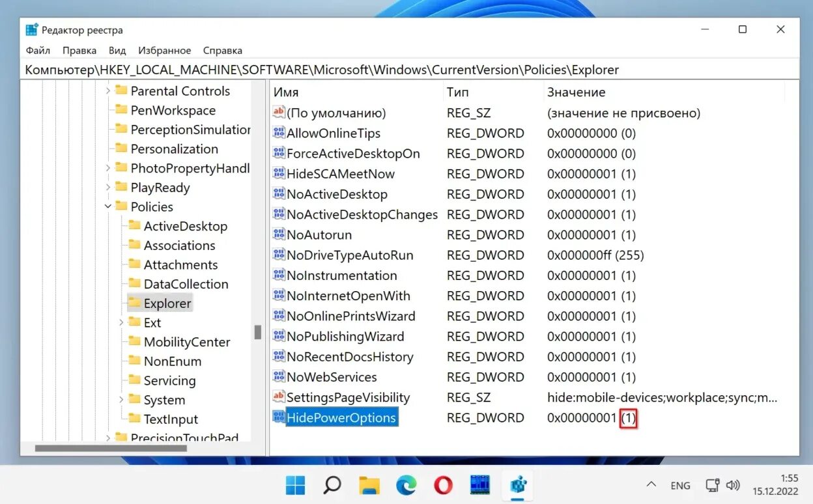Click the value 0x000000ff (255)

[x=595, y=255]
